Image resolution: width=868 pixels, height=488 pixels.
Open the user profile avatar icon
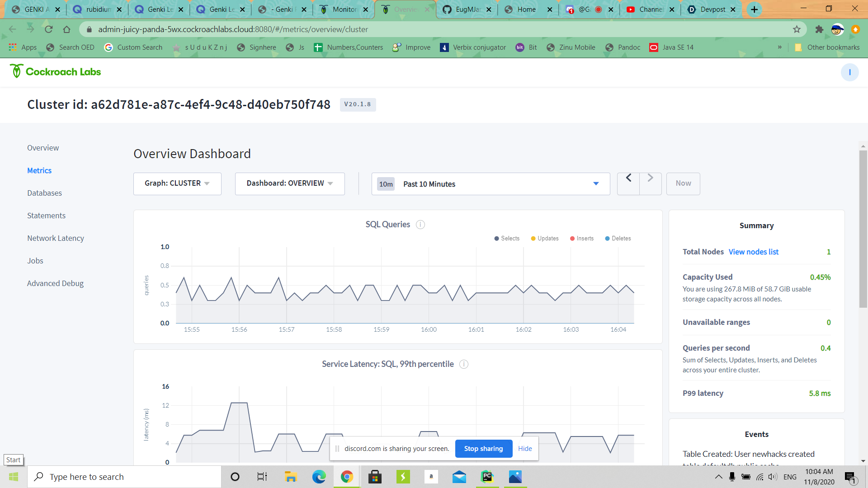point(849,72)
